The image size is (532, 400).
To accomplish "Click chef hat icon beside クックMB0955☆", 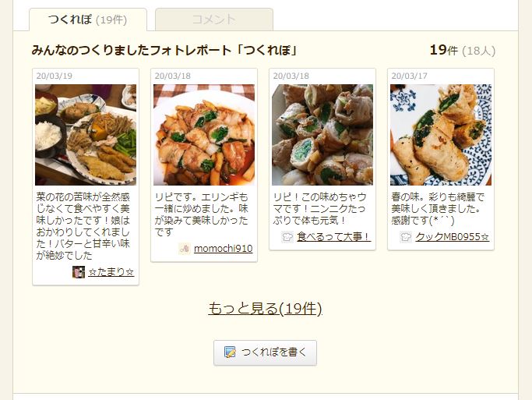I will 406,237.
